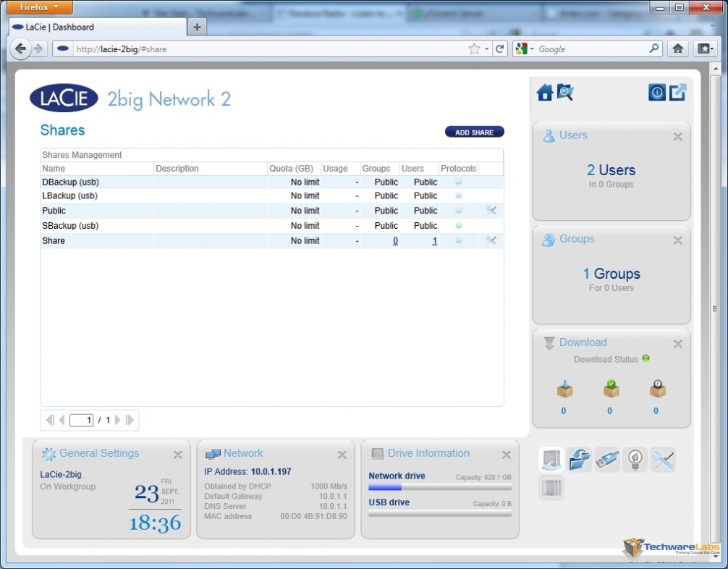Click the General Settings gear icon

(48, 454)
